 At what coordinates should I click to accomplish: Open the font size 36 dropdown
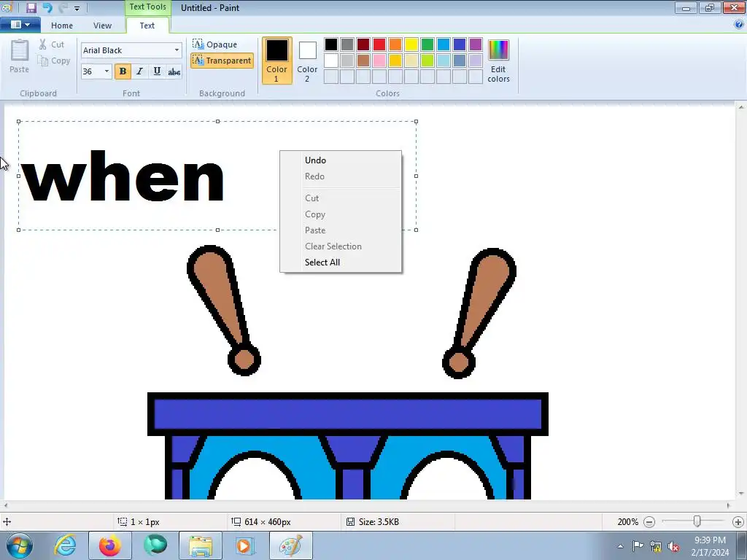[107, 71]
